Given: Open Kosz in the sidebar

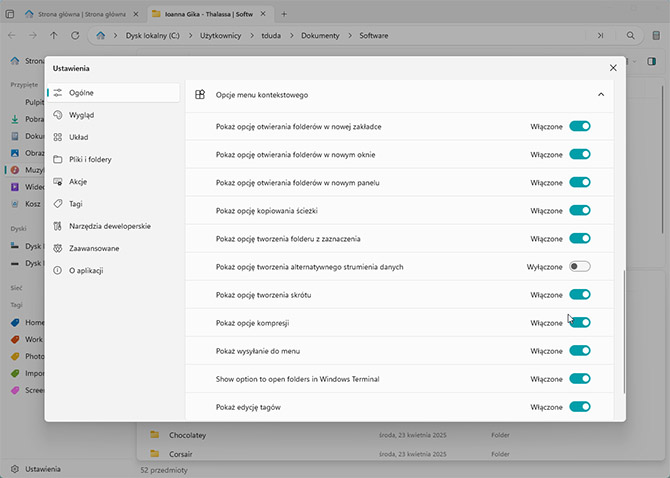Looking at the screenshot, I should [26, 204].
